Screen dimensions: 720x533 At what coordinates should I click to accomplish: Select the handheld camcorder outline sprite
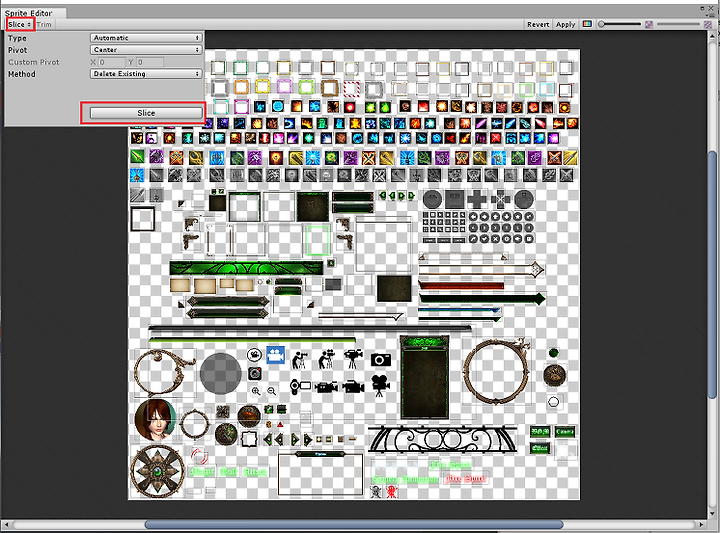click(300, 386)
